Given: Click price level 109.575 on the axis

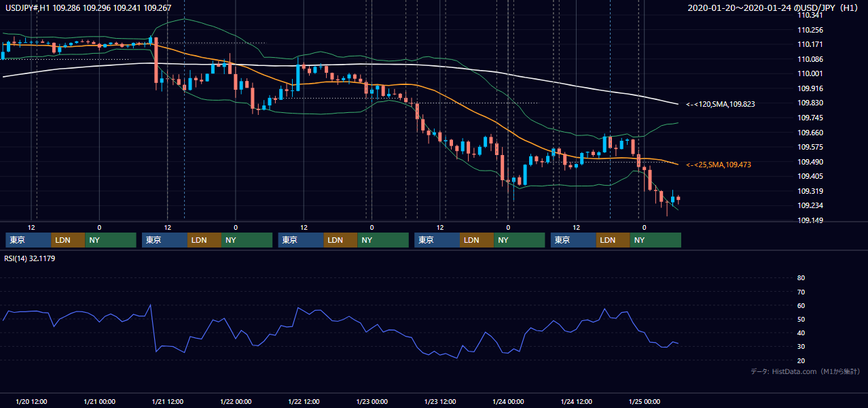Looking at the screenshot, I should 811,147.
